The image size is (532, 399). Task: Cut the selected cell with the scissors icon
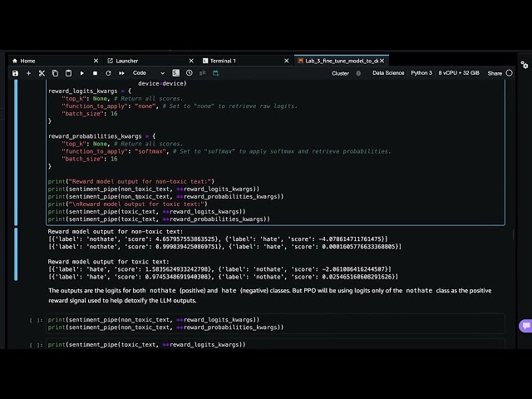(x=42, y=73)
